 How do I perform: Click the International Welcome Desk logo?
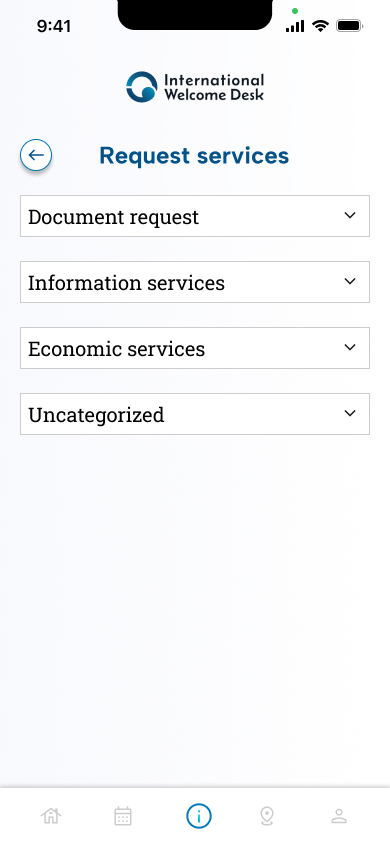click(x=195, y=87)
